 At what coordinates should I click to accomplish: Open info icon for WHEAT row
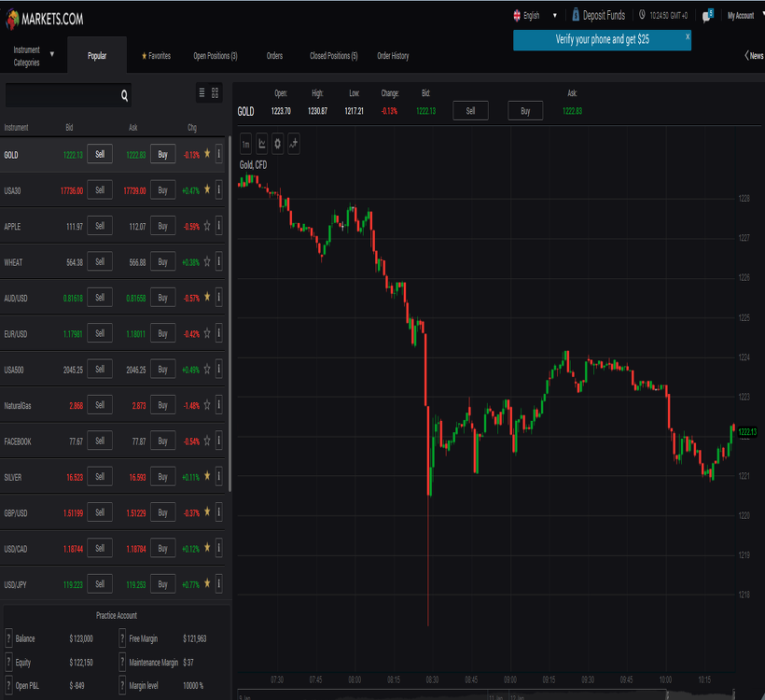(219, 261)
